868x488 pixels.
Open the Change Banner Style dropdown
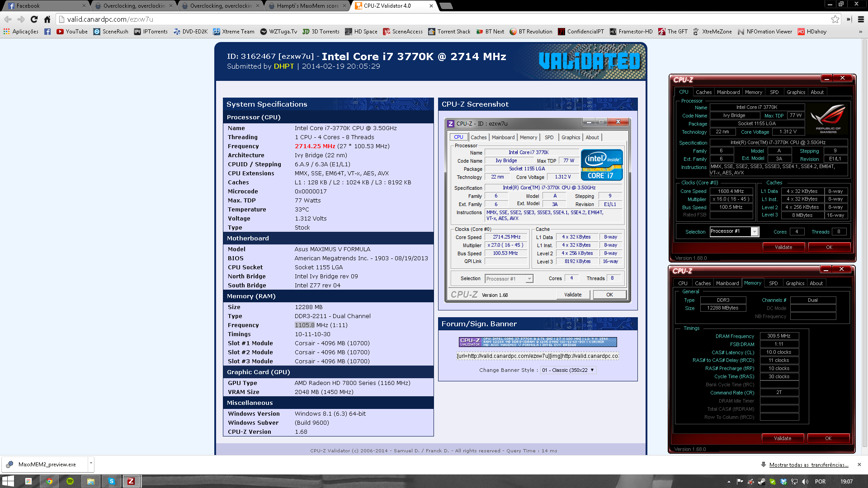[x=568, y=370]
